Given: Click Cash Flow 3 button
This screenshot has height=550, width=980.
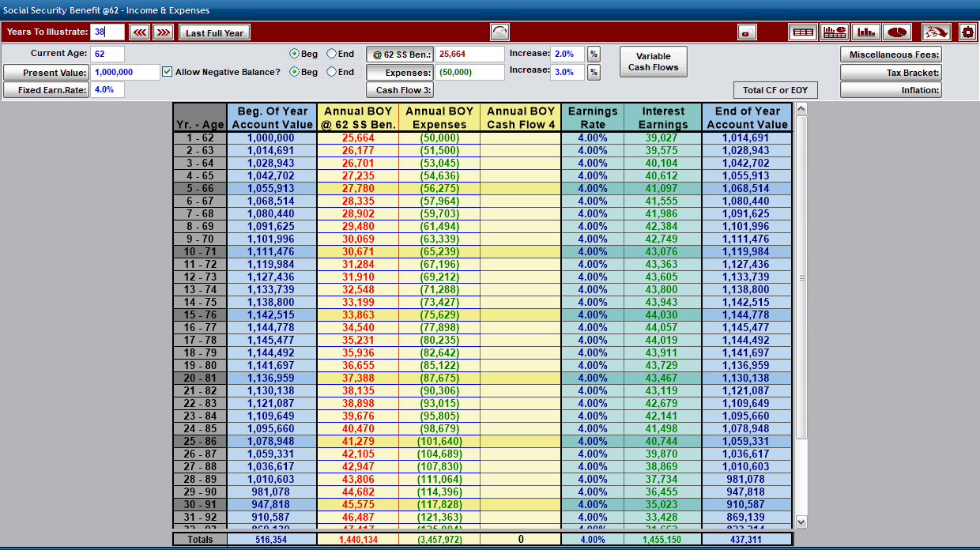Looking at the screenshot, I should click(x=399, y=90).
